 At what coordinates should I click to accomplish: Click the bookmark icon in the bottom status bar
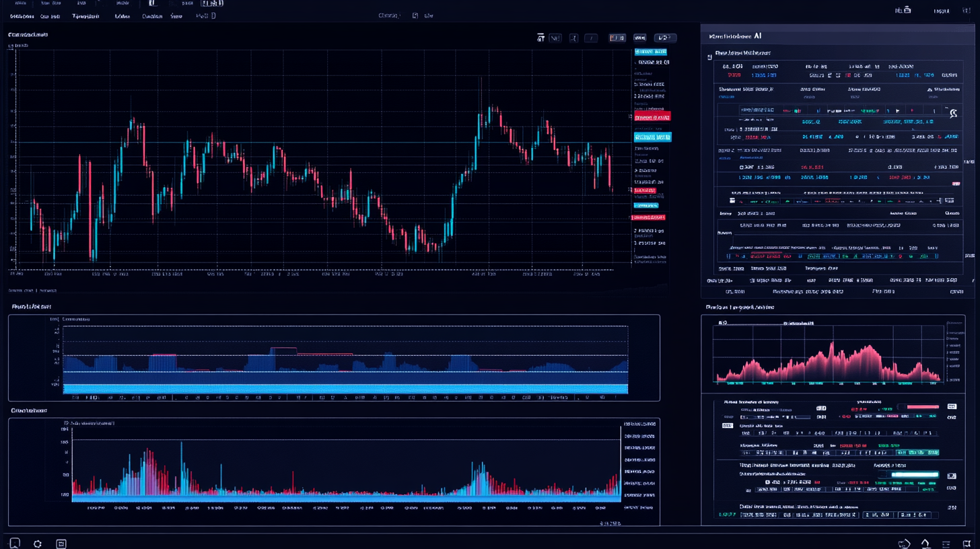(15, 543)
